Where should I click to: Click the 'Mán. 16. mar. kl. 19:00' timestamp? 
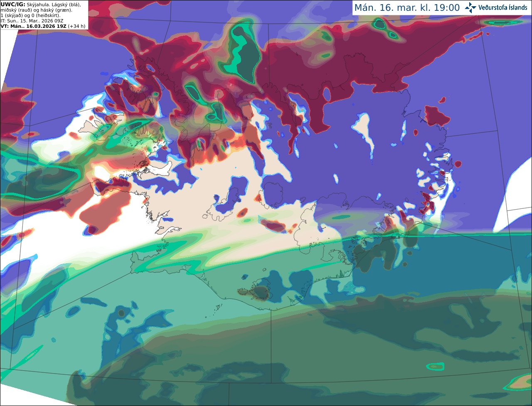tap(407, 7)
